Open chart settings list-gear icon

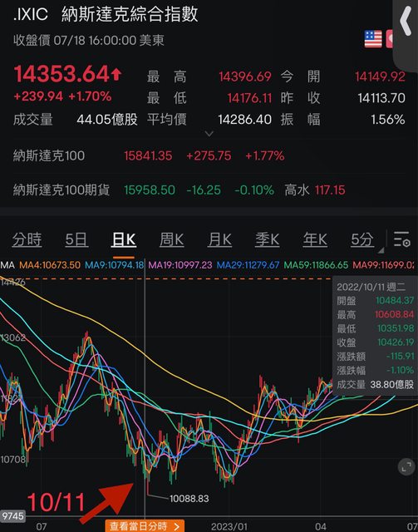pyautogui.click(x=402, y=239)
